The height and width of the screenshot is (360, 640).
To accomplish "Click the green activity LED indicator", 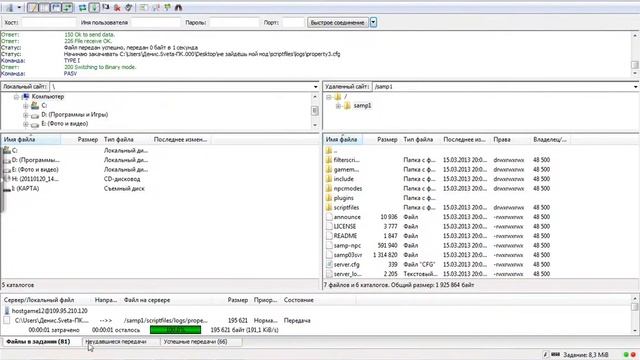I will (626, 355).
